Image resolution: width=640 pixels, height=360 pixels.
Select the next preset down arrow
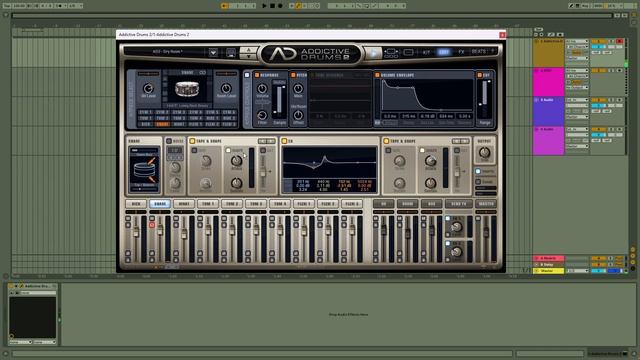coord(249,56)
